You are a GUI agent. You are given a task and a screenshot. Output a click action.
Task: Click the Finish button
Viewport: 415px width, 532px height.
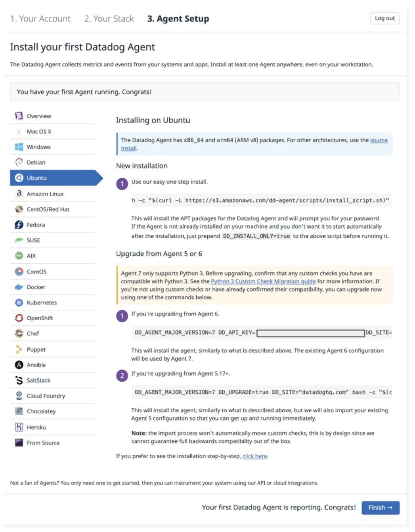coord(380,507)
